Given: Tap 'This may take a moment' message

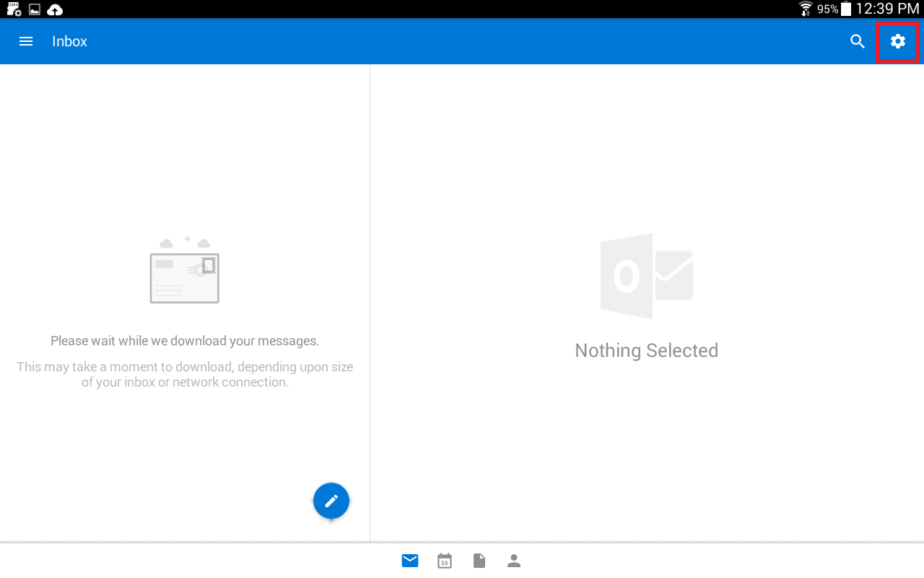Looking at the screenshot, I should pos(185,374).
